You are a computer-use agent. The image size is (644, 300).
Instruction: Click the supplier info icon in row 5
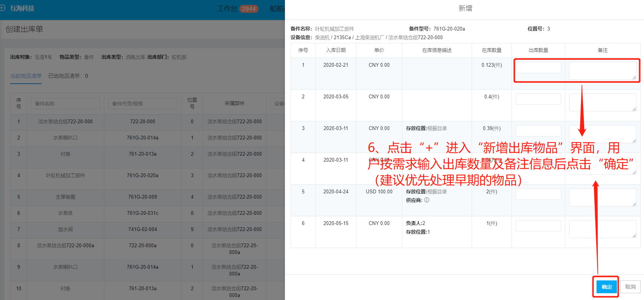click(x=427, y=200)
